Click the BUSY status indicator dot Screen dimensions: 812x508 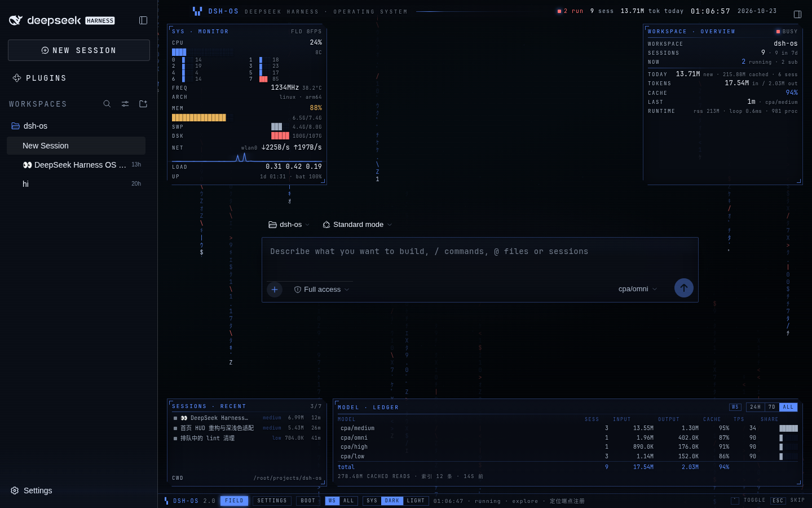pos(778,32)
